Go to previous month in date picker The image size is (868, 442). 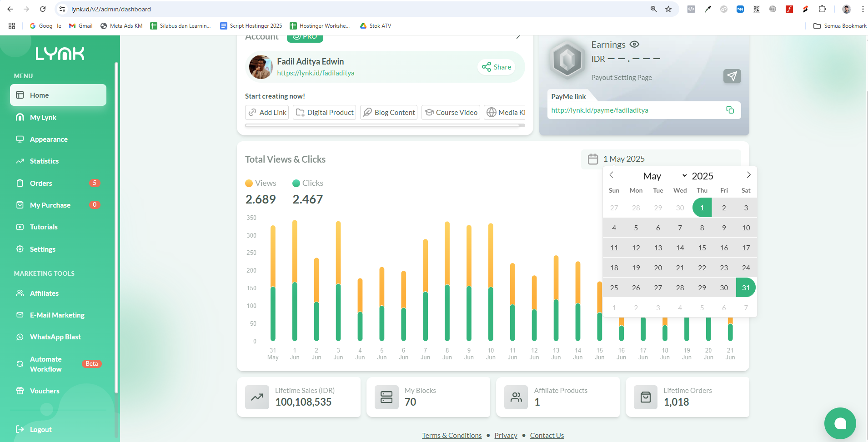[612, 175]
